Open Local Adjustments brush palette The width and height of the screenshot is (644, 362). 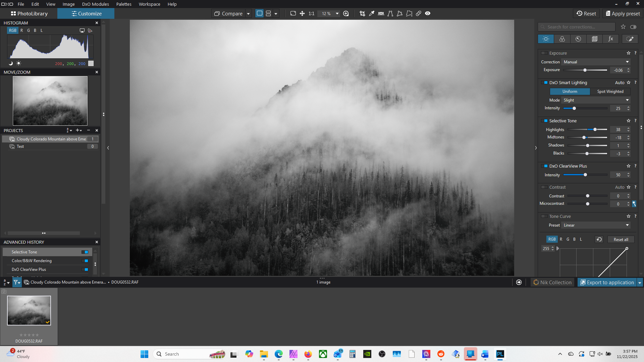[x=630, y=39]
